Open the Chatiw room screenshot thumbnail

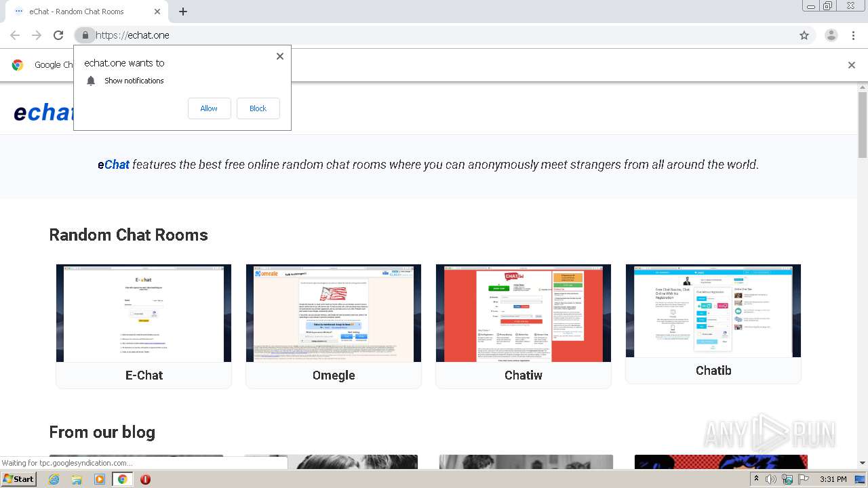click(524, 313)
